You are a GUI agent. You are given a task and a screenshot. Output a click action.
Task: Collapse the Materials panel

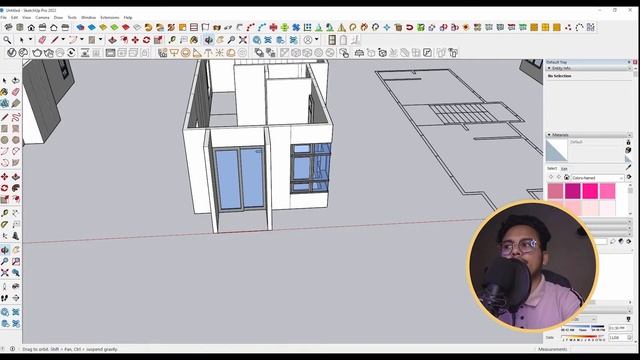pyautogui.click(x=549, y=135)
